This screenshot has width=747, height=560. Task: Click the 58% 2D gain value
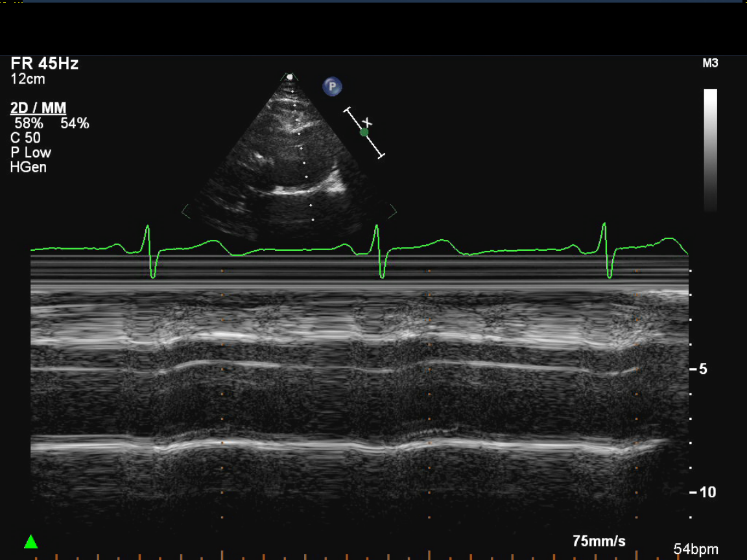pyautogui.click(x=29, y=123)
